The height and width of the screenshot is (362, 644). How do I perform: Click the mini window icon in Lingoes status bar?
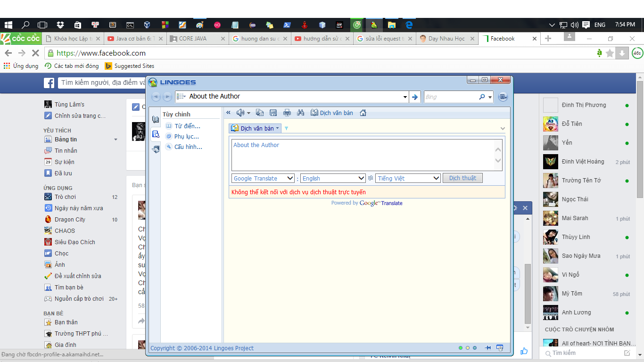click(500, 348)
